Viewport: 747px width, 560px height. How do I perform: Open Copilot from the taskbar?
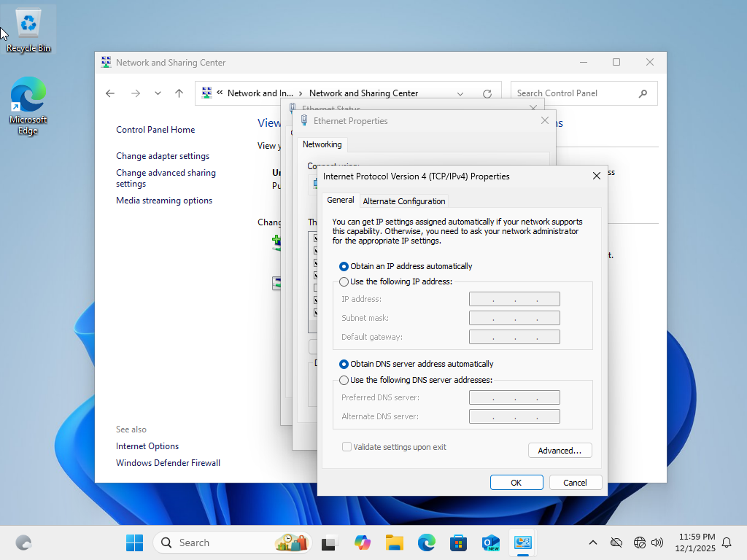pyautogui.click(x=363, y=542)
